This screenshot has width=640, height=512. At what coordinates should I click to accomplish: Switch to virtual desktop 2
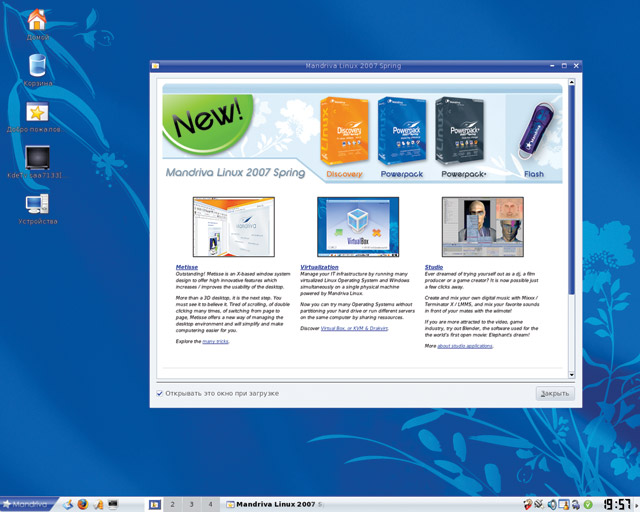click(x=173, y=505)
